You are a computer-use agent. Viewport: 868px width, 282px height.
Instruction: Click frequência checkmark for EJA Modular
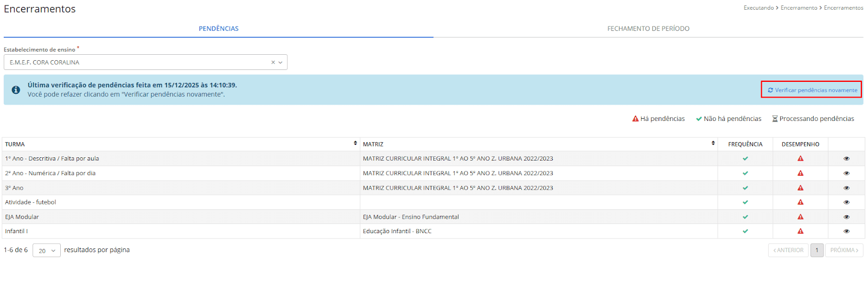(x=745, y=217)
